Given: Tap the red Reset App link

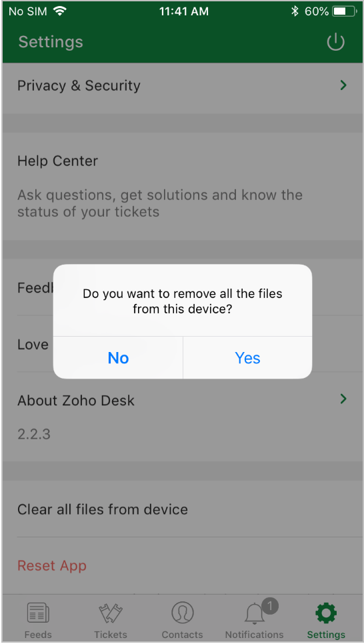Looking at the screenshot, I should coord(52,565).
